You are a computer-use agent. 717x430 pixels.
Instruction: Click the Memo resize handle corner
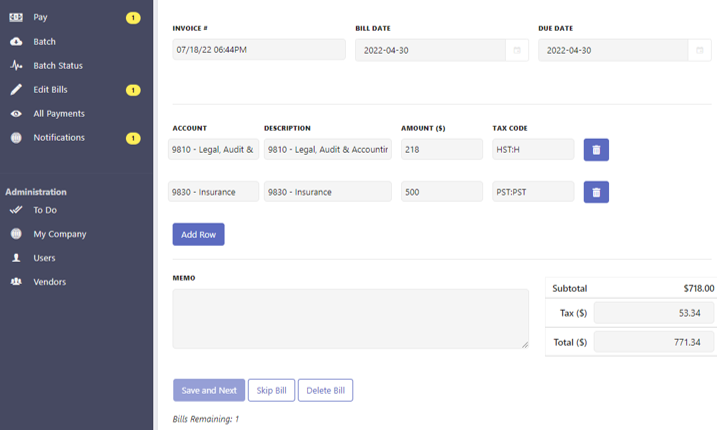tap(525, 345)
